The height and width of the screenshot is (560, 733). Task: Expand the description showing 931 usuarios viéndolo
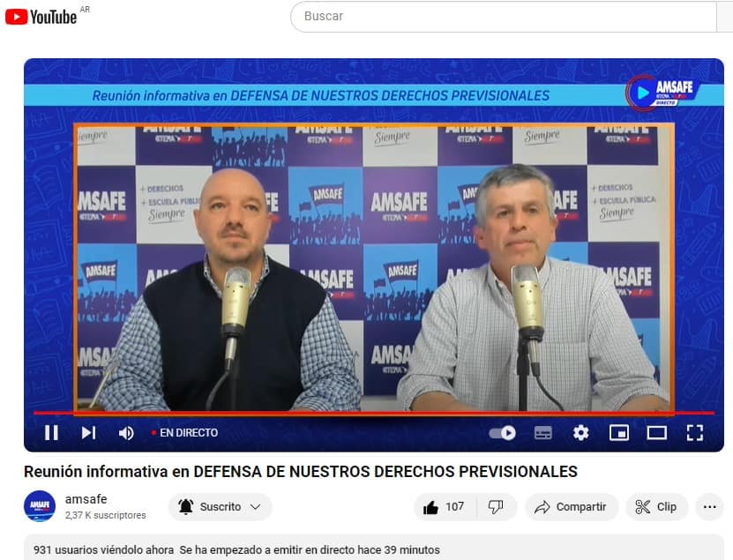pyautogui.click(x=374, y=548)
